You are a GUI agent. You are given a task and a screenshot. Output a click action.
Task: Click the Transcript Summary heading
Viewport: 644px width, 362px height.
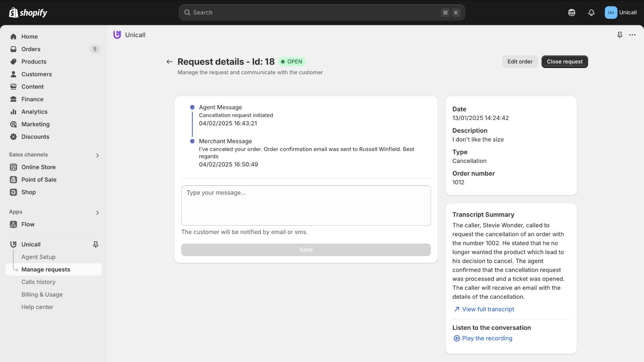click(x=483, y=214)
